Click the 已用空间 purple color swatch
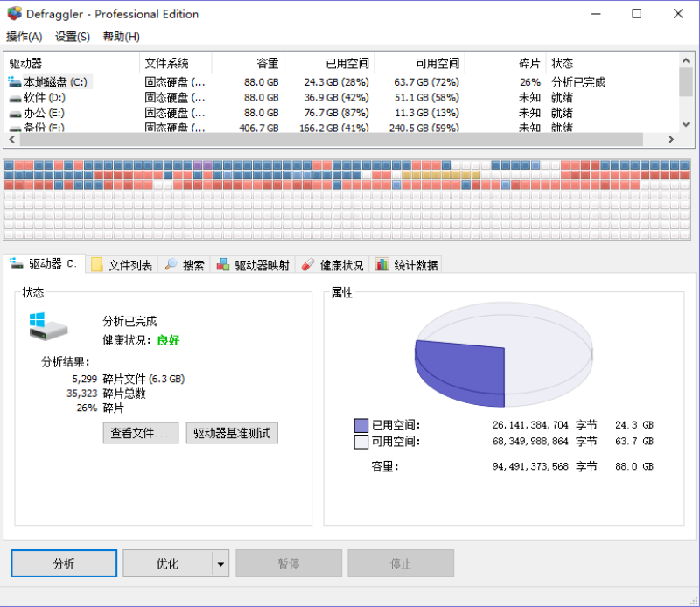This screenshot has height=607, width=700. (360, 425)
